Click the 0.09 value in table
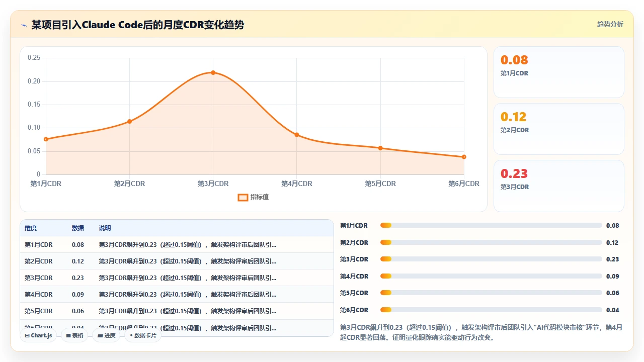Viewport: 644px width, 362px height. (78, 295)
